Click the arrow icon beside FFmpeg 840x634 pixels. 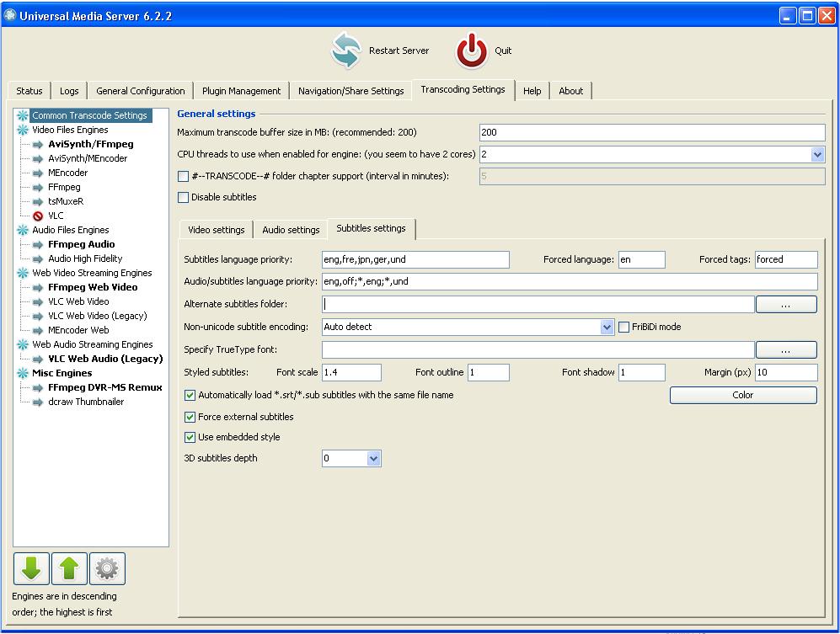(x=38, y=188)
